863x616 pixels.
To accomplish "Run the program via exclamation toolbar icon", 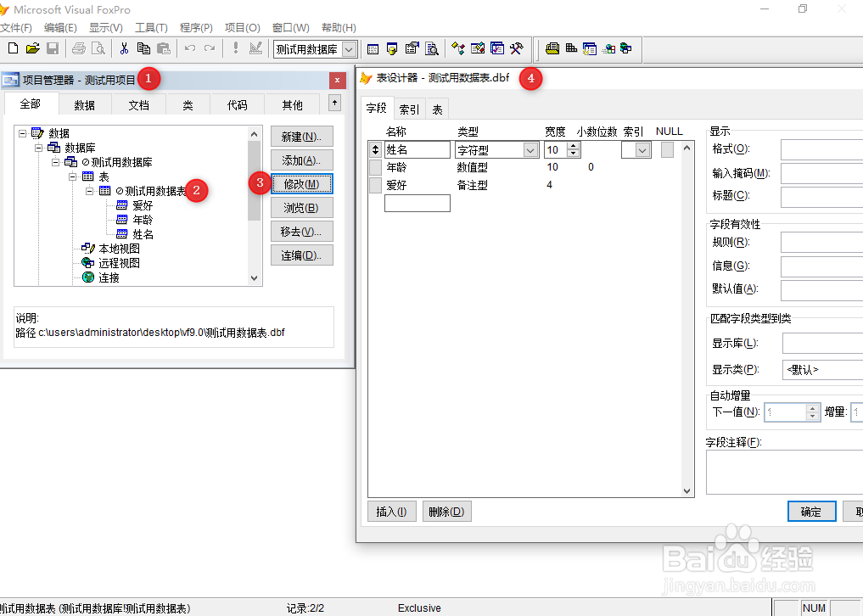I will pos(236,48).
